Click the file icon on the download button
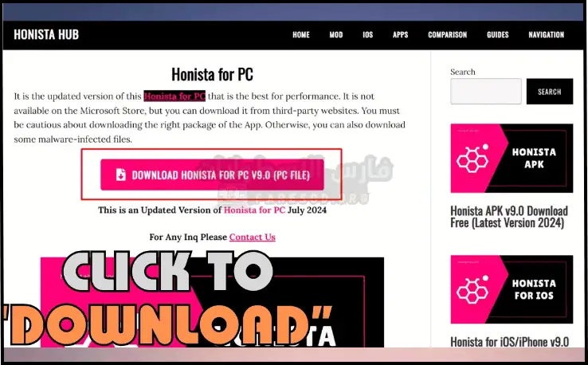This screenshot has width=588, height=365. (120, 175)
